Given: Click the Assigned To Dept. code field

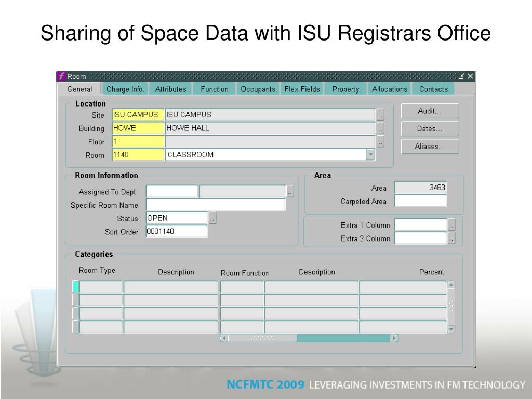Looking at the screenshot, I should [x=171, y=191].
